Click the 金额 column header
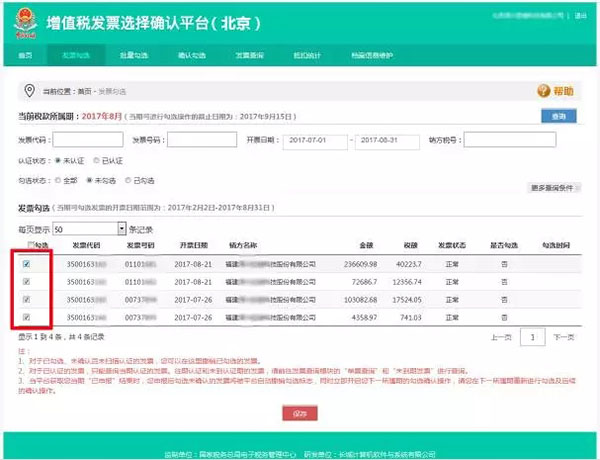600x460 pixels. point(367,245)
